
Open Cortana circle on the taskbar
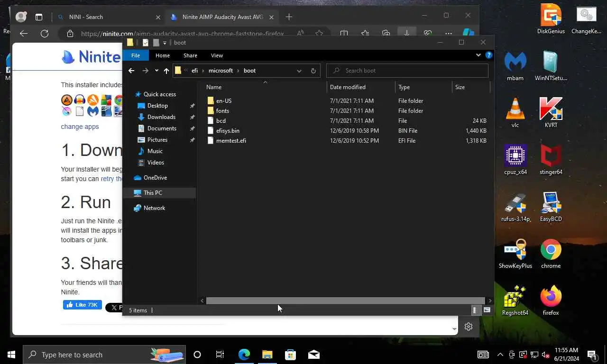point(197,355)
